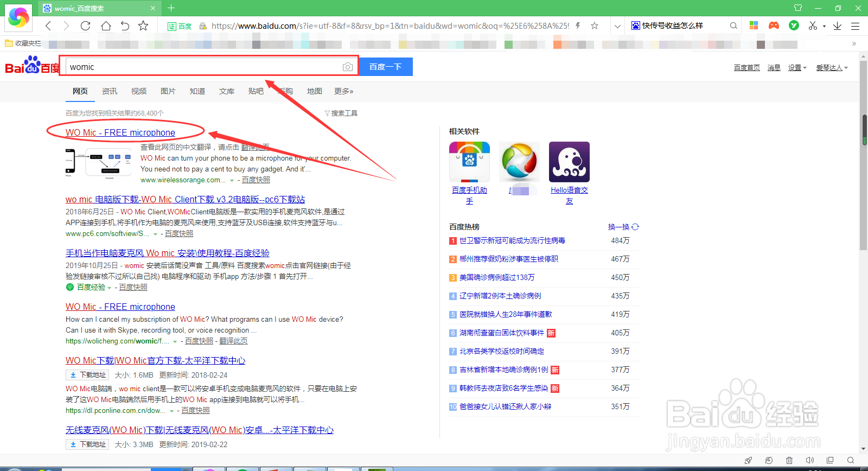Open the 百度手机助手 software icon

469,162
